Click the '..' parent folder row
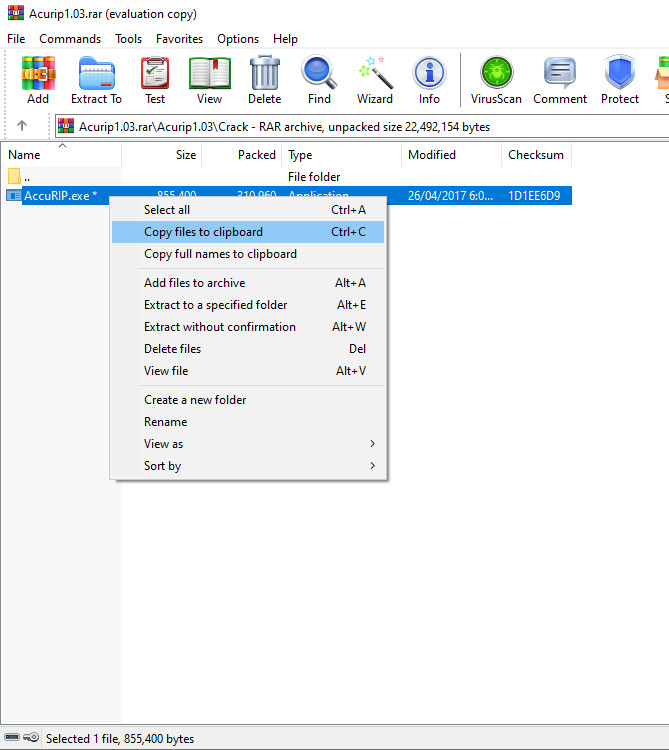Screen dimensions: 669x750 [x=286, y=176]
